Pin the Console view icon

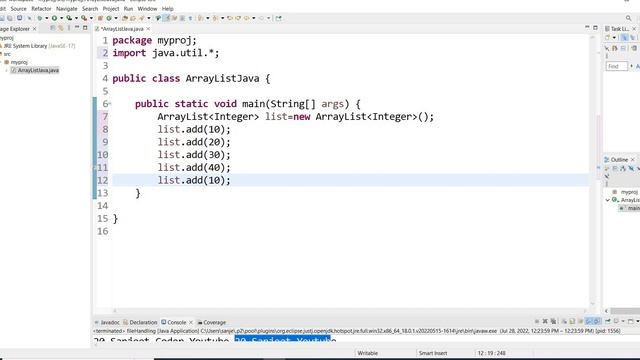click(x=607, y=322)
